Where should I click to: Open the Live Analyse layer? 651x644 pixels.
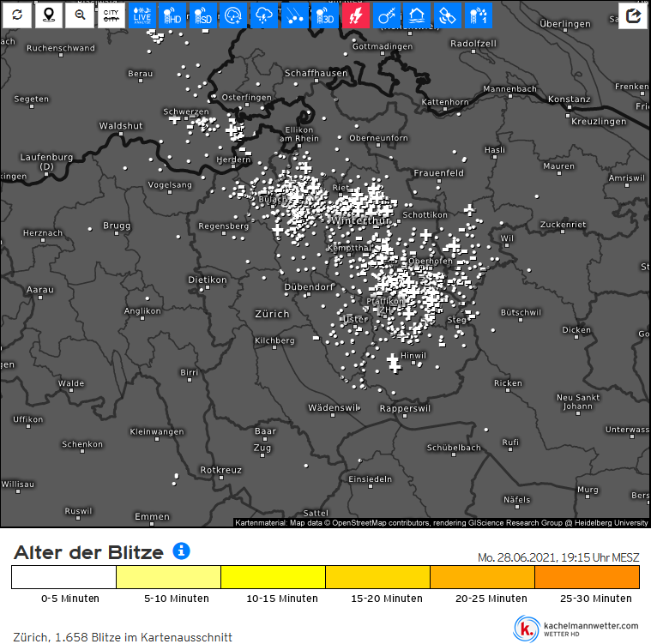pyautogui.click(x=142, y=15)
